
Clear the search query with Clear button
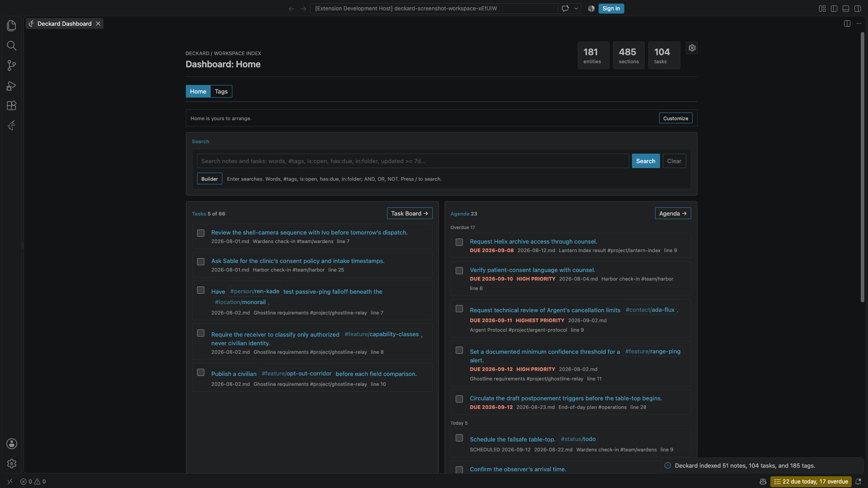(674, 161)
